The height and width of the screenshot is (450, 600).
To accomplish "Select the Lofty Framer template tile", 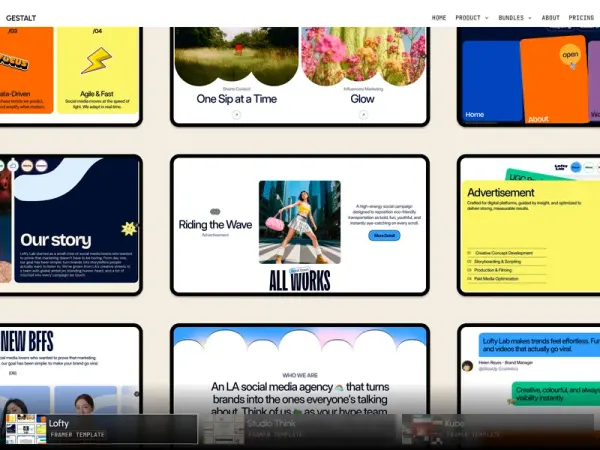I will [101, 429].
